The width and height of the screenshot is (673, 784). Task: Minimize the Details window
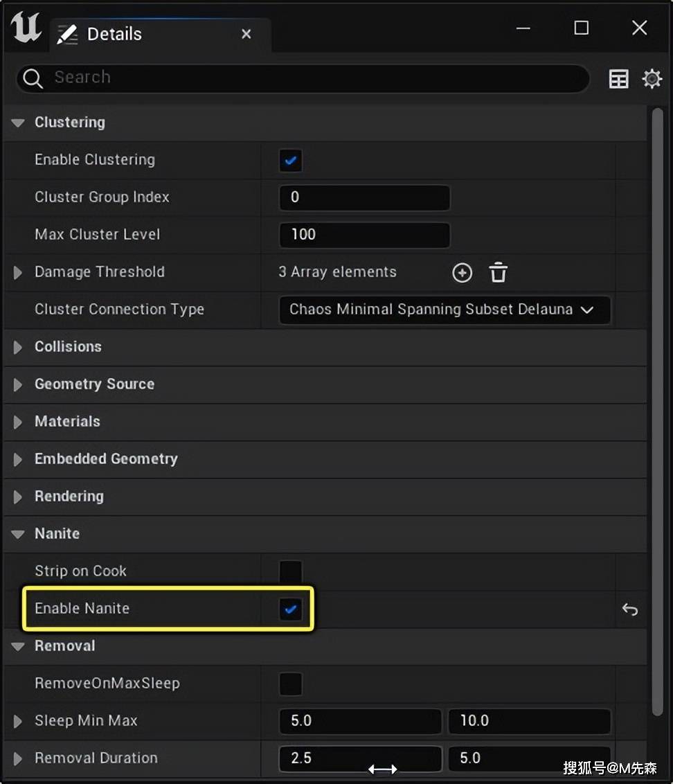pos(523,28)
